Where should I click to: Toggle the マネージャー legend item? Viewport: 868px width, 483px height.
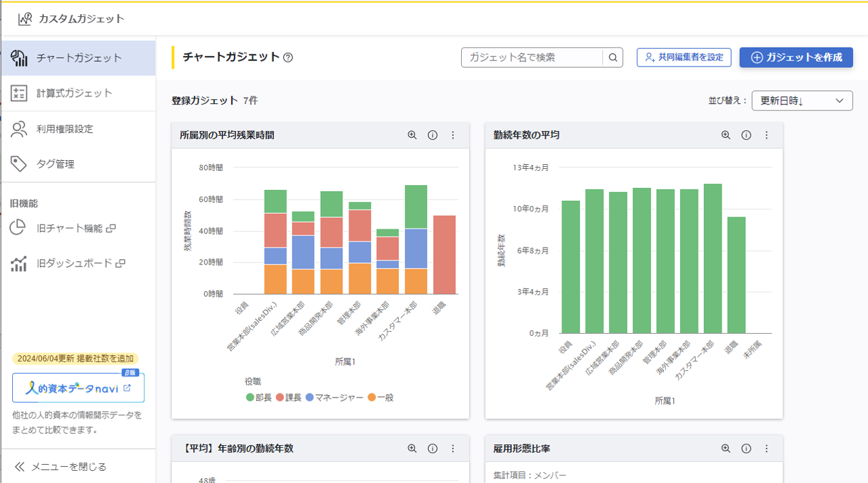coord(335,397)
